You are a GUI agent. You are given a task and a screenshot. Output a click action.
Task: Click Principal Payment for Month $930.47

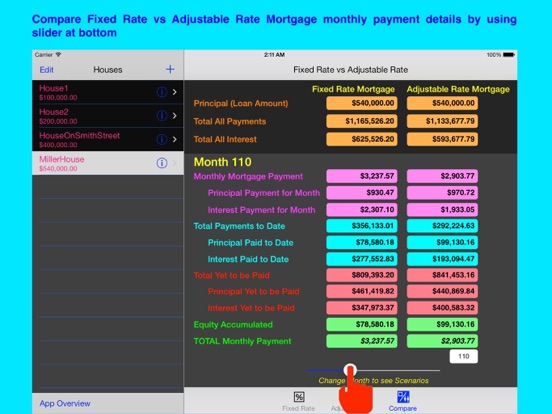(362, 193)
